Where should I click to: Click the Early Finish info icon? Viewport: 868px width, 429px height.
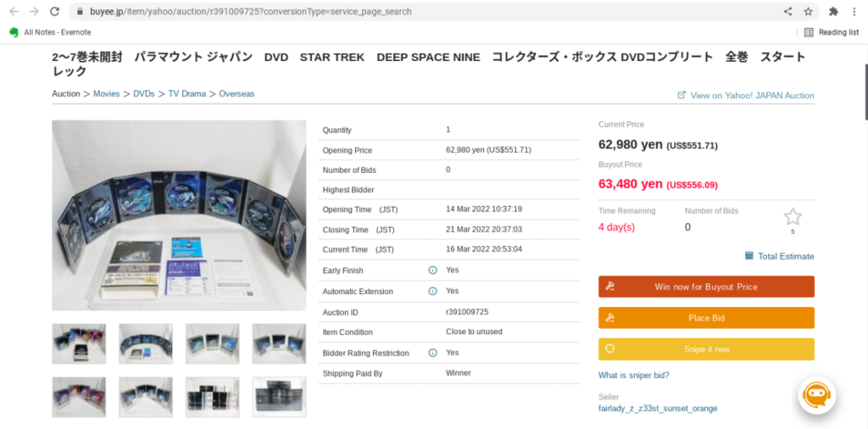coord(432,270)
